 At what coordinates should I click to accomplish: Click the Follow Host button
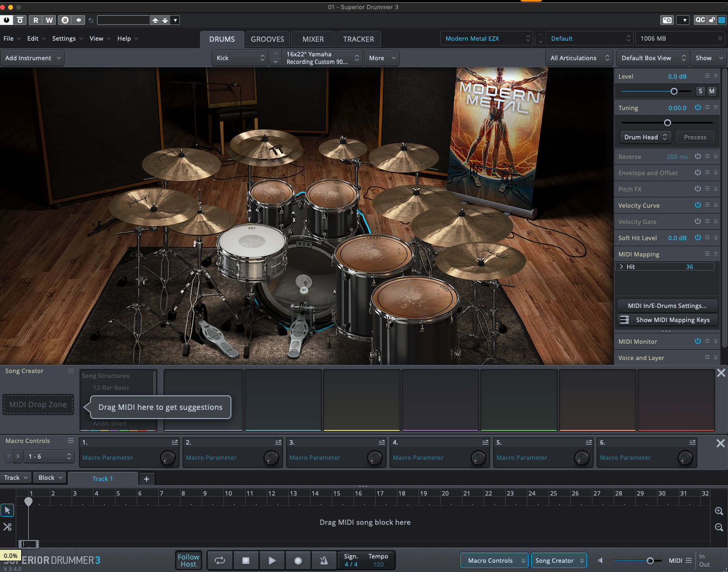(x=189, y=561)
